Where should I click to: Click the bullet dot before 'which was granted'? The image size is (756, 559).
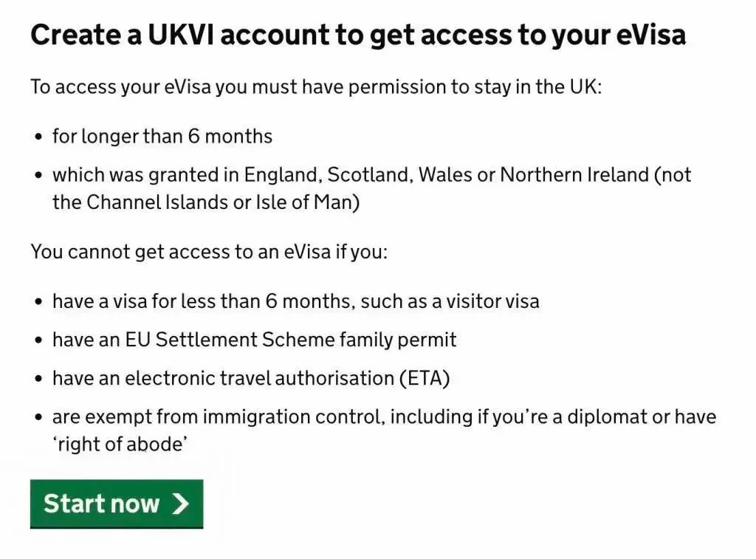tap(39, 175)
